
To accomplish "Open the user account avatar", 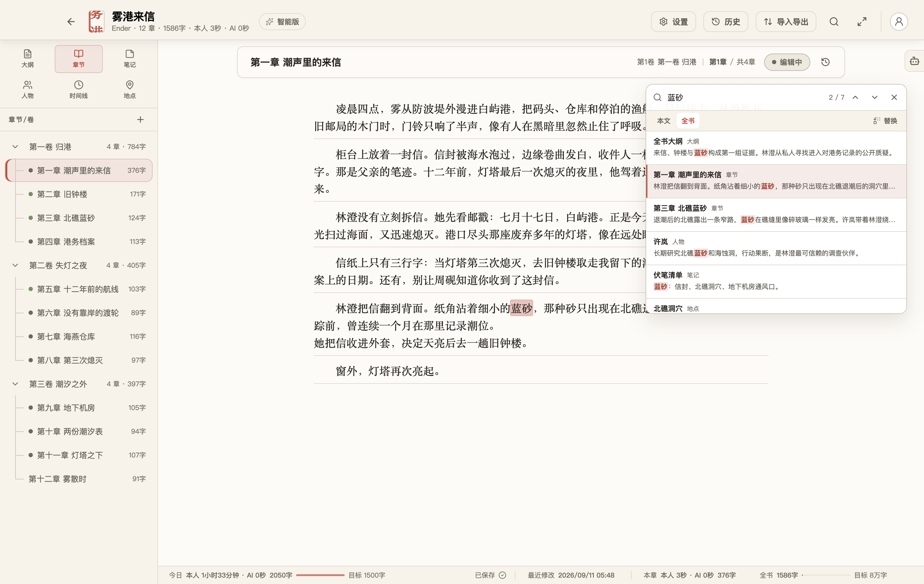I will [x=899, y=22].
